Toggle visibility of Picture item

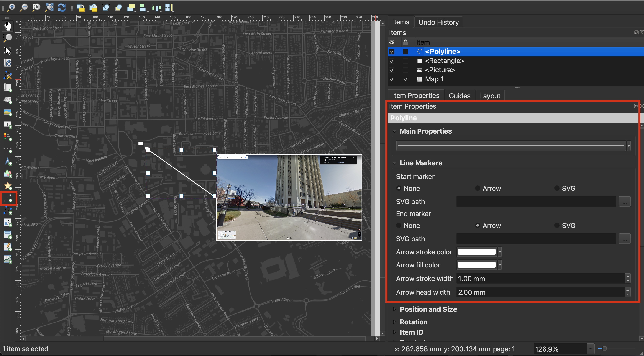point(392,70)
